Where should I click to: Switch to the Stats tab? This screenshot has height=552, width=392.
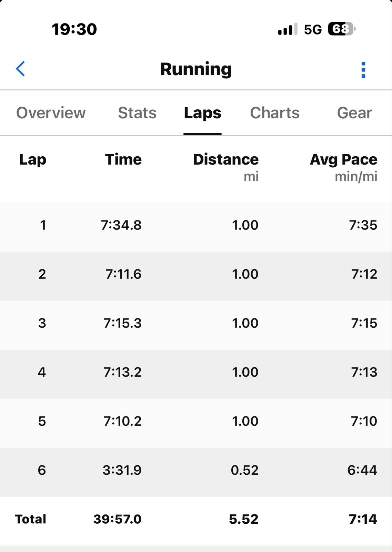click(137, 113)
